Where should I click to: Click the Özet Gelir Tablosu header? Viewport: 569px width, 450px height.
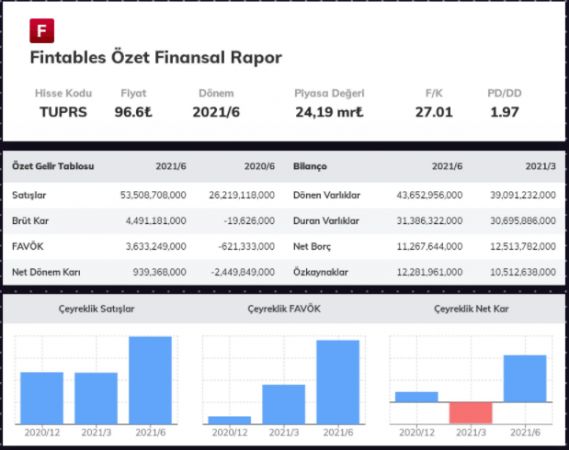coord(53,166)
